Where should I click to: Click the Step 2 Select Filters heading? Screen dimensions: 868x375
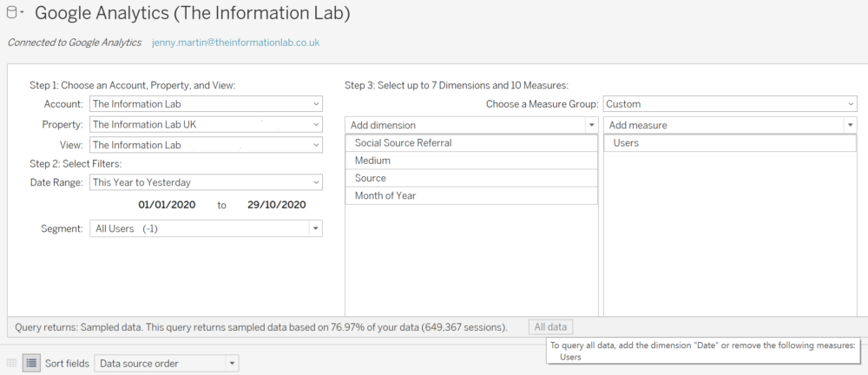(76, 164)
